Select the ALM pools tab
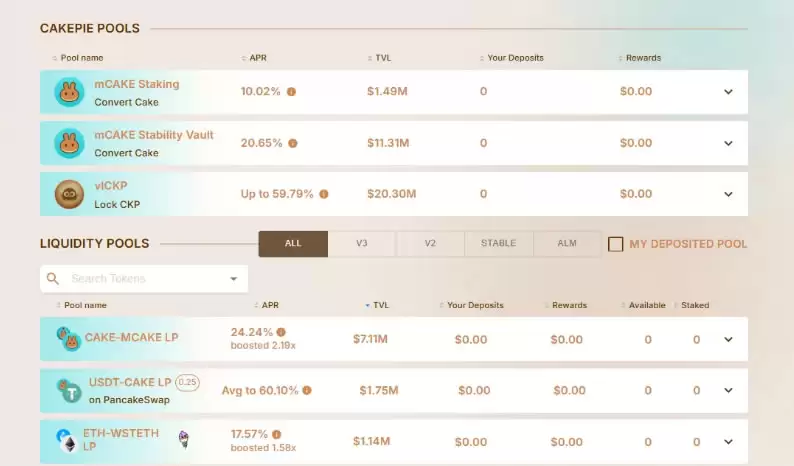794x466 pixels. click(x=567, y=244)
